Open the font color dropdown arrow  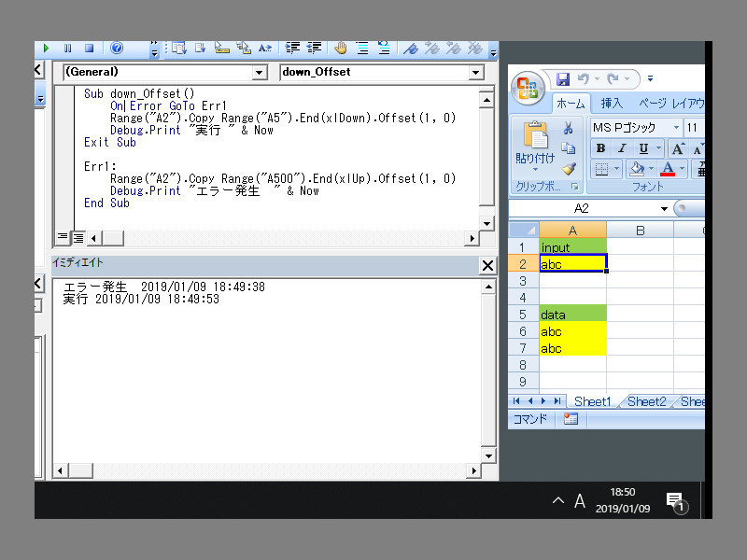click(683, 169)
